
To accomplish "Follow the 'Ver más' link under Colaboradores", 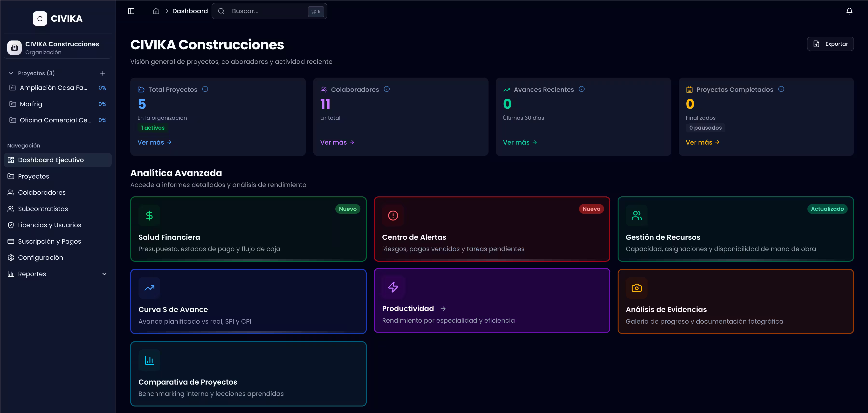I will point(337,142).
